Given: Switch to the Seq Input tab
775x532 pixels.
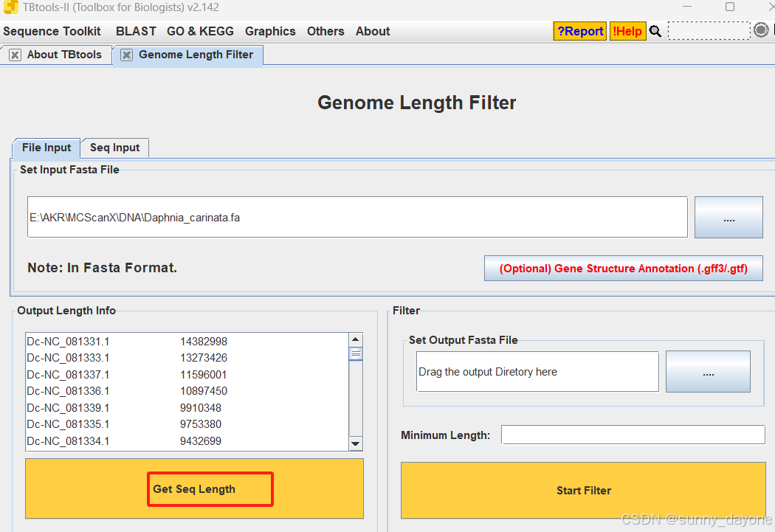Looking at the screenshot, I should pos(114,148).
